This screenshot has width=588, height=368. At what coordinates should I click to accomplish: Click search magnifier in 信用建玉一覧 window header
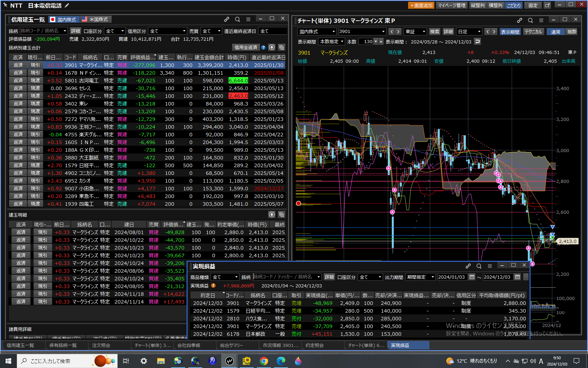pos(237,19)
